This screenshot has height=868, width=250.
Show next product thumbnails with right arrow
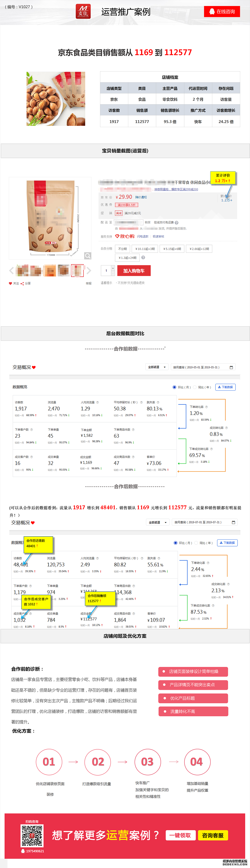(88, 270)
